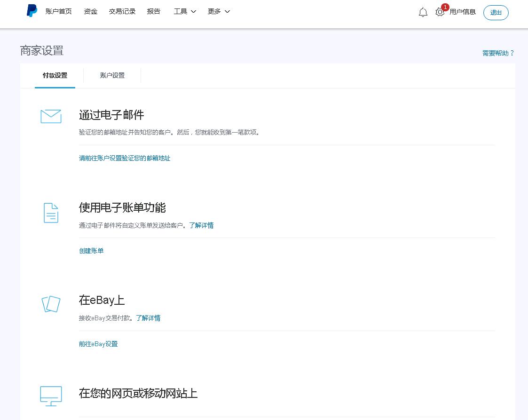The width and height of the screenshot is (528, 420).
Task: Open 前往eBay设置
Action: tap(98, 344)
